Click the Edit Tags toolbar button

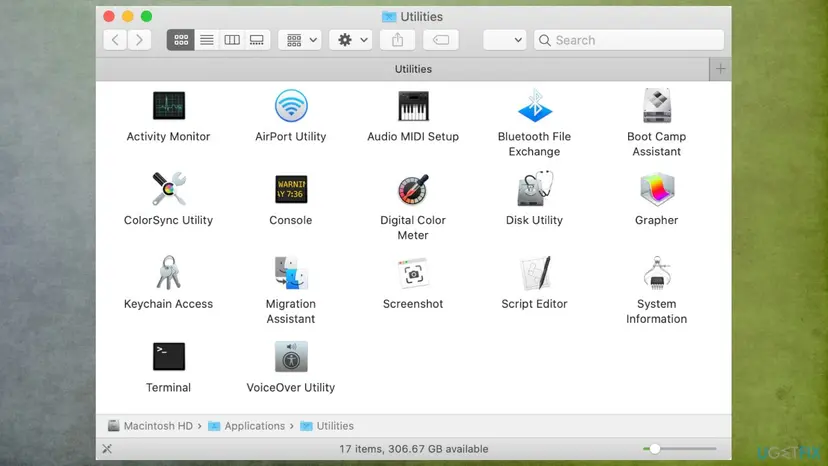441,40
